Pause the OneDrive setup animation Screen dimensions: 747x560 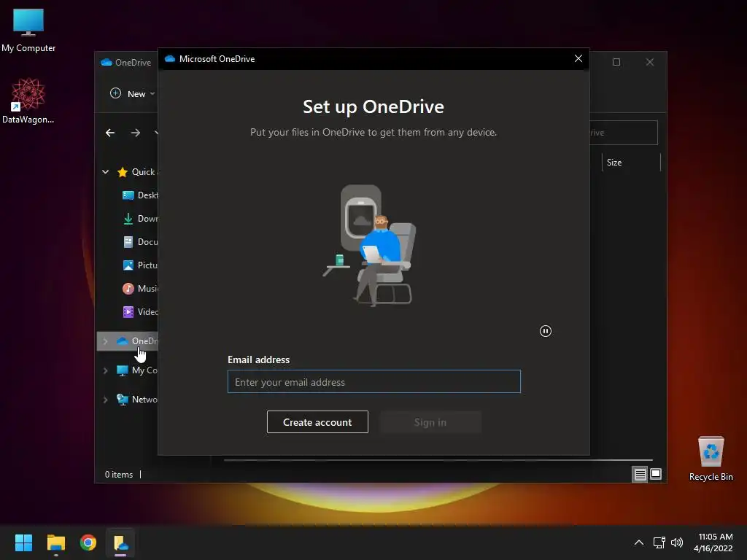pyautogui.click(x=546, y=331)
